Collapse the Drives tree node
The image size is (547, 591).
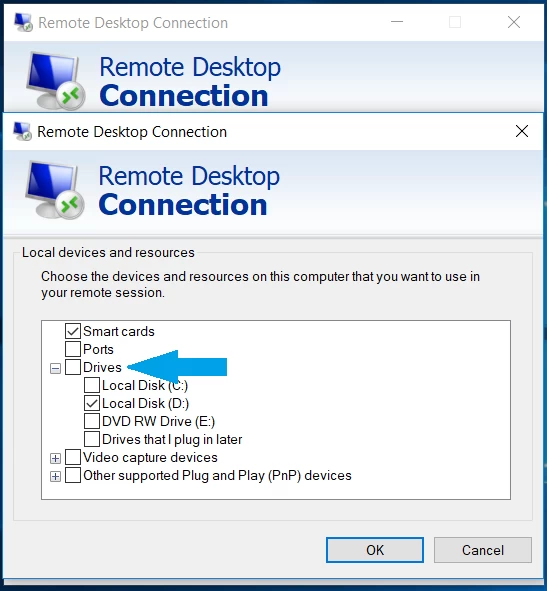pyautogui.click(x=55, y=368)
